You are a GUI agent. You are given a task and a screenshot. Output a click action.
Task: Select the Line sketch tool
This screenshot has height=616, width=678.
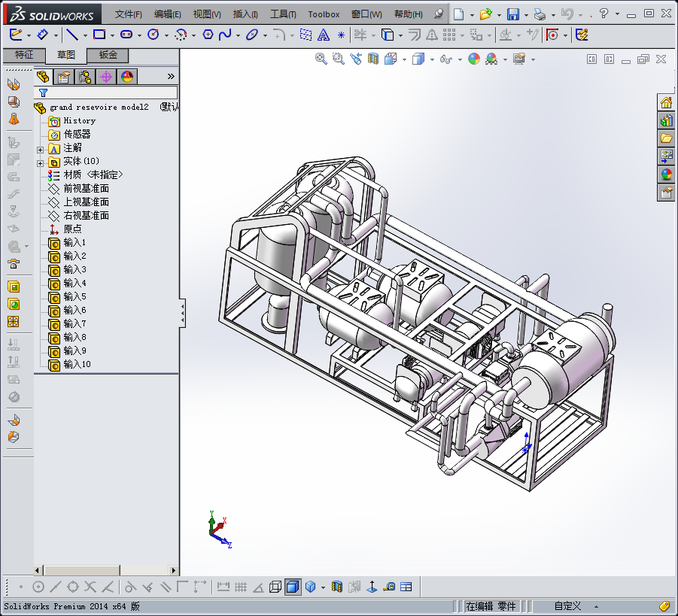coord(71,35)
